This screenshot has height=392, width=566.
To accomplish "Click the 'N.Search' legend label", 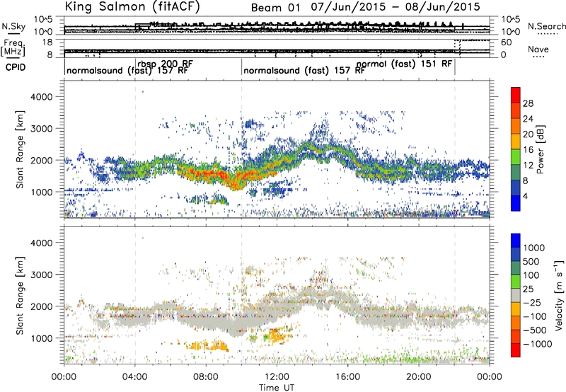I will click(x=547, y=26).
